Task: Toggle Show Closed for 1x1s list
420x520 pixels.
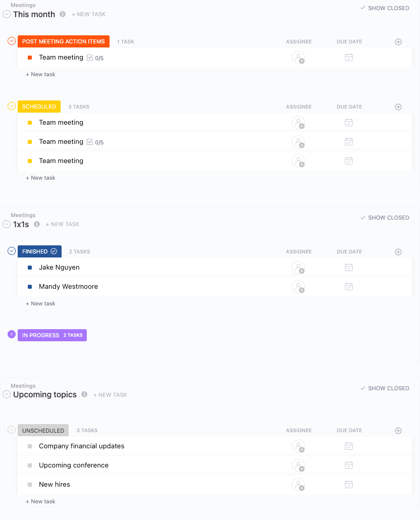Action: pyautogui.click(x=385, y=218)
